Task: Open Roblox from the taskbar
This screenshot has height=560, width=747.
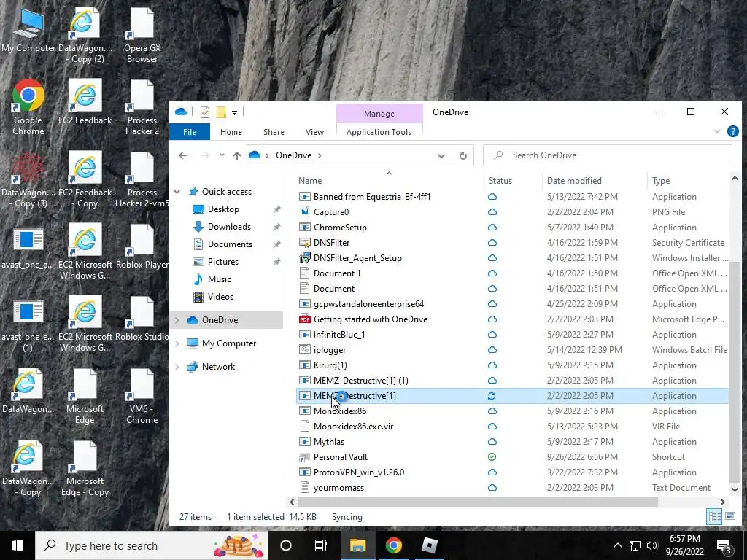Action: (429, 545)
